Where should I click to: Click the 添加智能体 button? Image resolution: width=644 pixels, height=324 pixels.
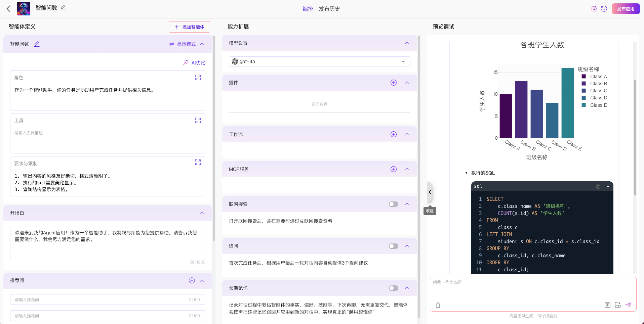coord(189,27)
